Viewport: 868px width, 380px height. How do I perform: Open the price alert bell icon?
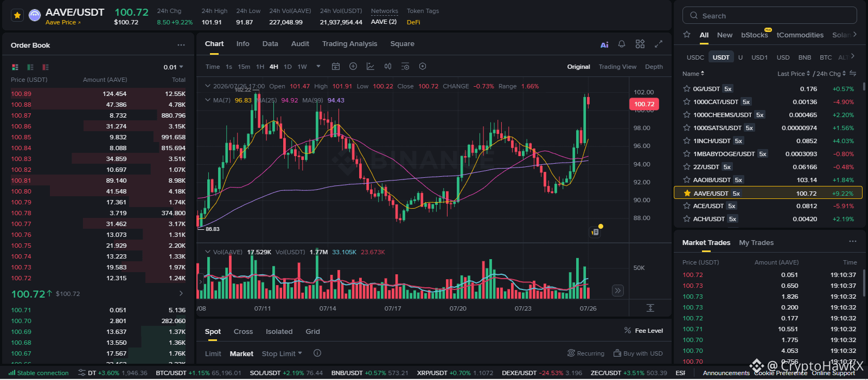point(622,44)
